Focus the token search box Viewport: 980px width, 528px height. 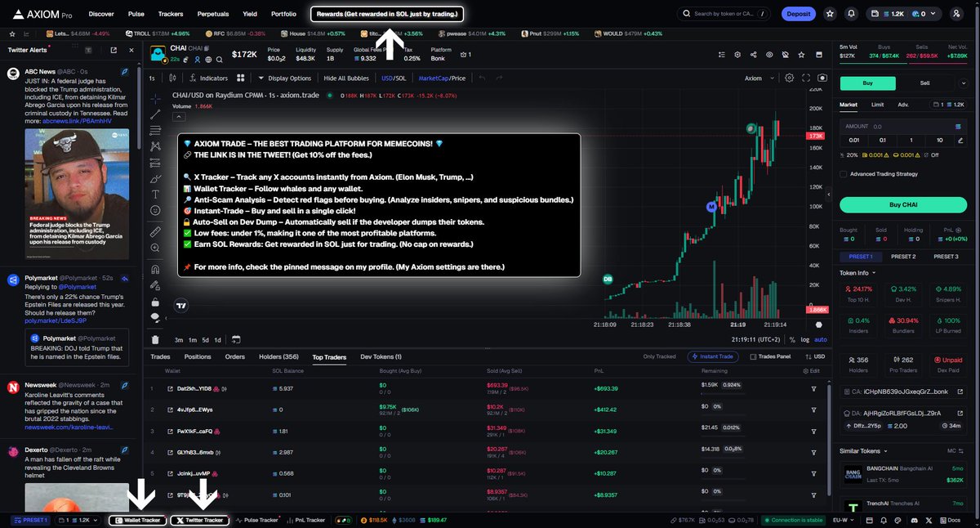pos(724,14)
